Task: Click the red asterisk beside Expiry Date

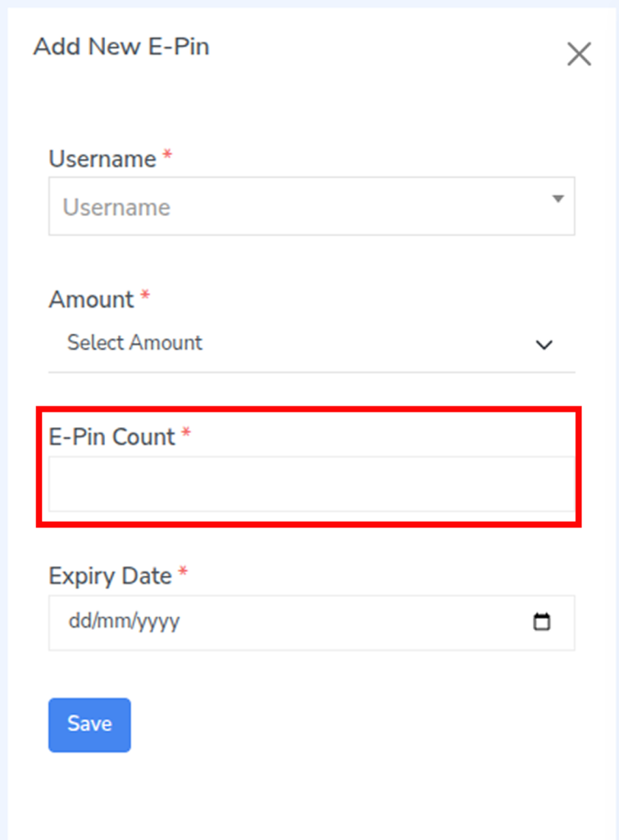Action: click(x=183, y=573)
